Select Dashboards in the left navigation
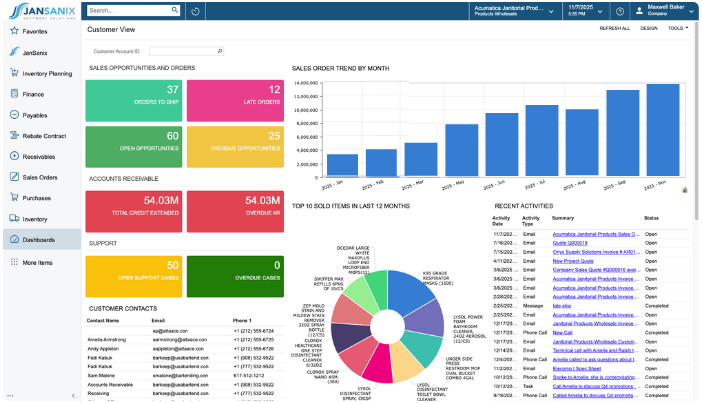Viewport: 702px width, 403px height. click(x=40, y=239)
